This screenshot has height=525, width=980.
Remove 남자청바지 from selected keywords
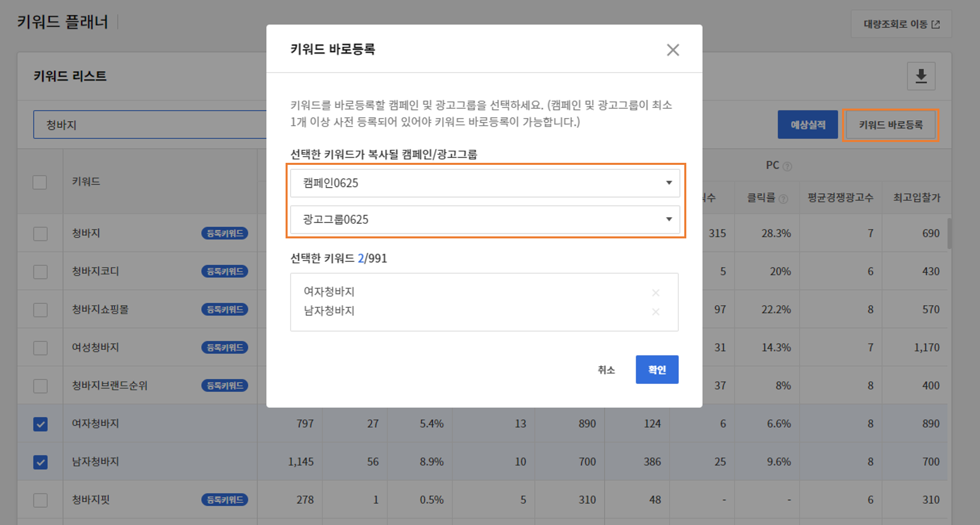pyautogui.click(x=656, y=311)
